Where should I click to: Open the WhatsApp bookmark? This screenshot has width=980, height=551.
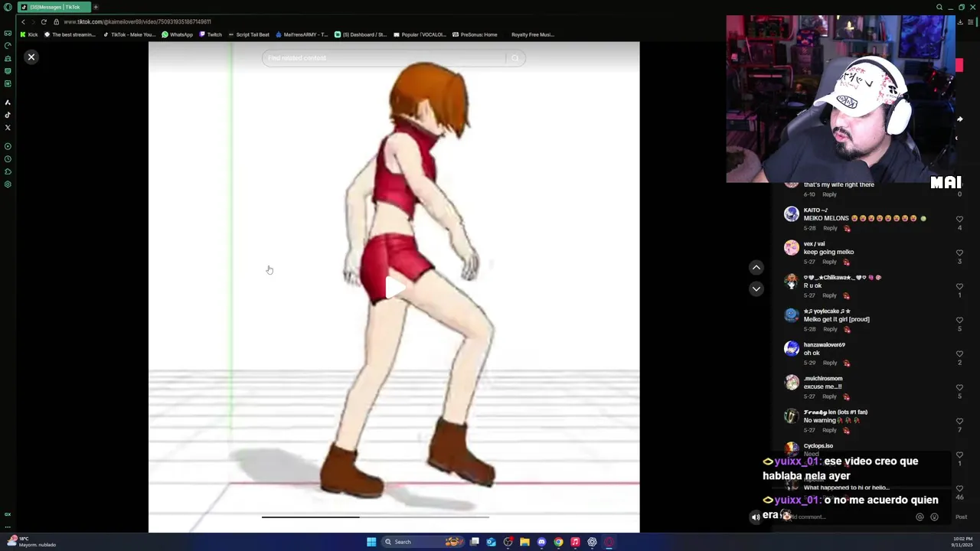click(178, 34)
